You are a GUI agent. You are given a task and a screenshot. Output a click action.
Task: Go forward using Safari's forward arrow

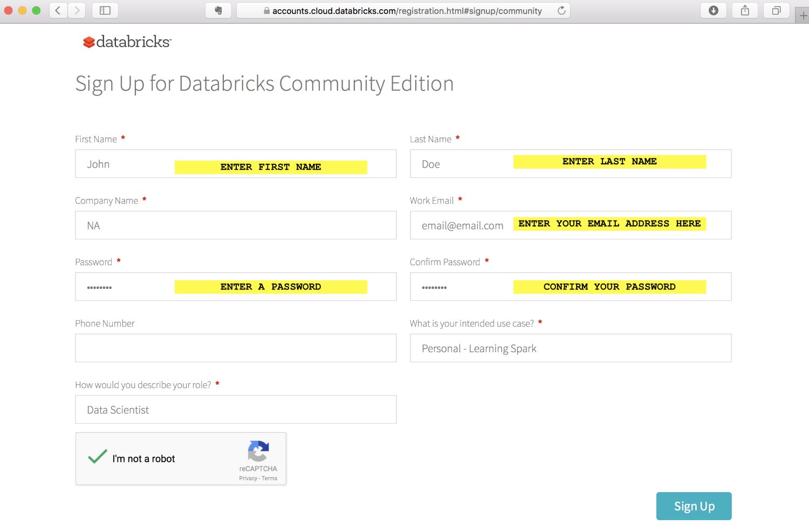tap(77, 10)
